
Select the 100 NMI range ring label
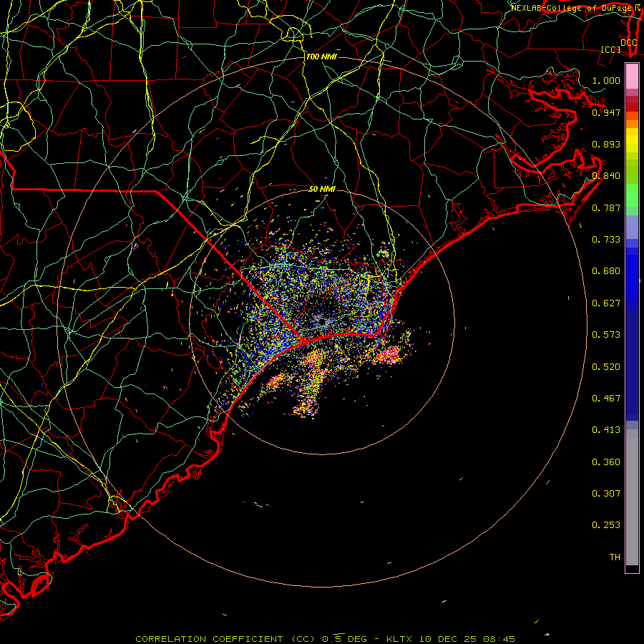pos(321,57)
